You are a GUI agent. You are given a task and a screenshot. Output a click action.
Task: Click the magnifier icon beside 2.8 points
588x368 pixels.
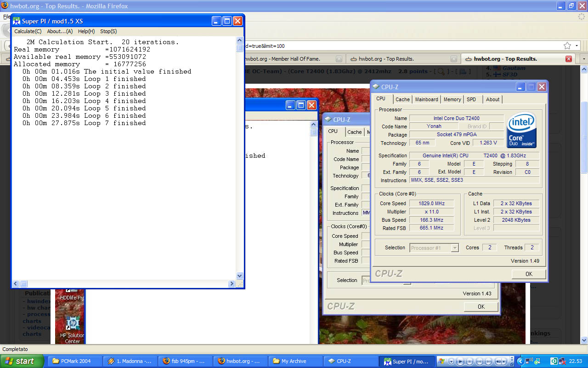click(441, 71)
